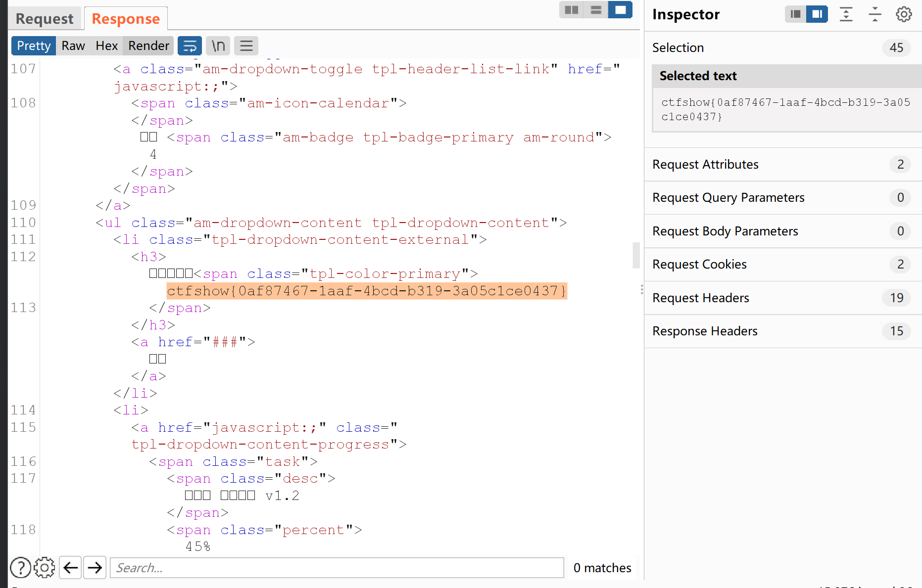The height and width of the screenshot is (588, 922).
Task: Dock the Inspector panel to the left
Action: (795, 14)
